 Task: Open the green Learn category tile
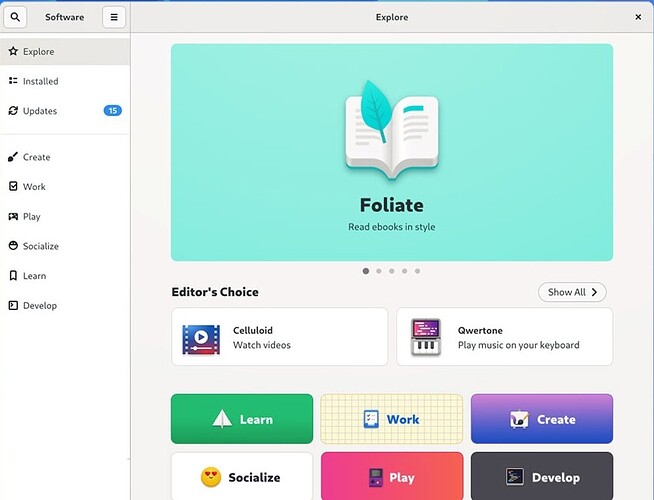242,419
